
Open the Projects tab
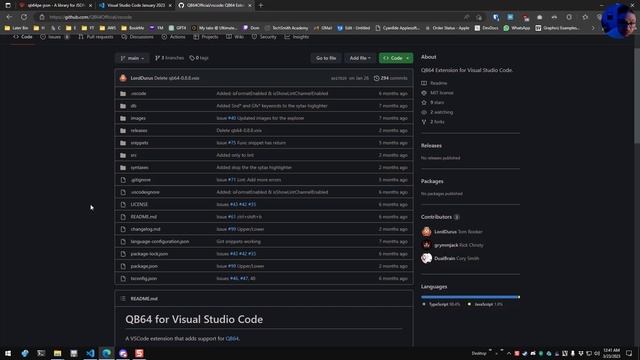click(206, 37)
